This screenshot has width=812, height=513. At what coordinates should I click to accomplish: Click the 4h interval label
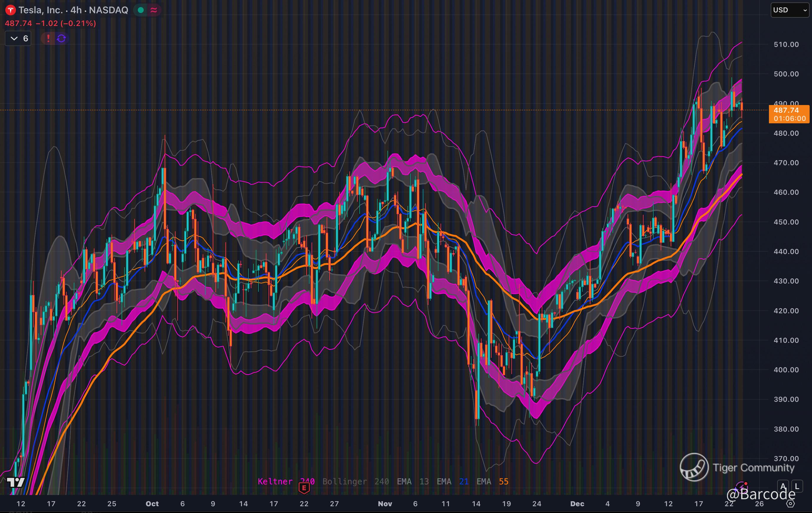[76, 10]
